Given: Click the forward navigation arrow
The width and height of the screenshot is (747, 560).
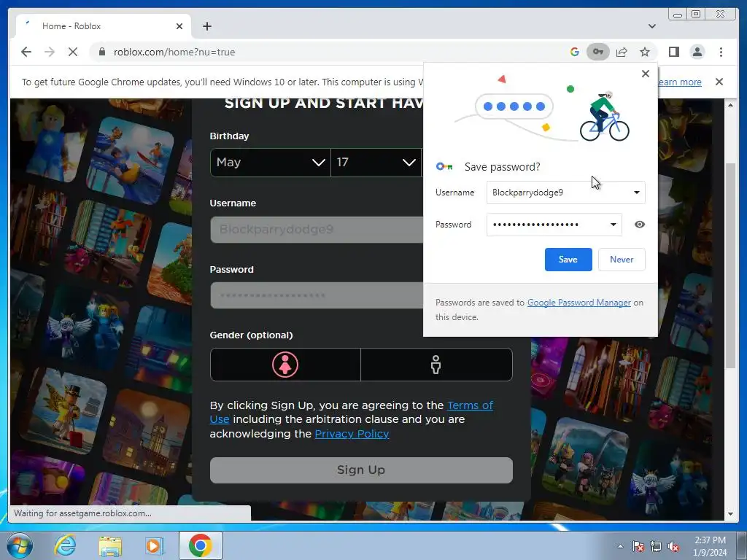Looking at the screenshot, I should (50, 52).
